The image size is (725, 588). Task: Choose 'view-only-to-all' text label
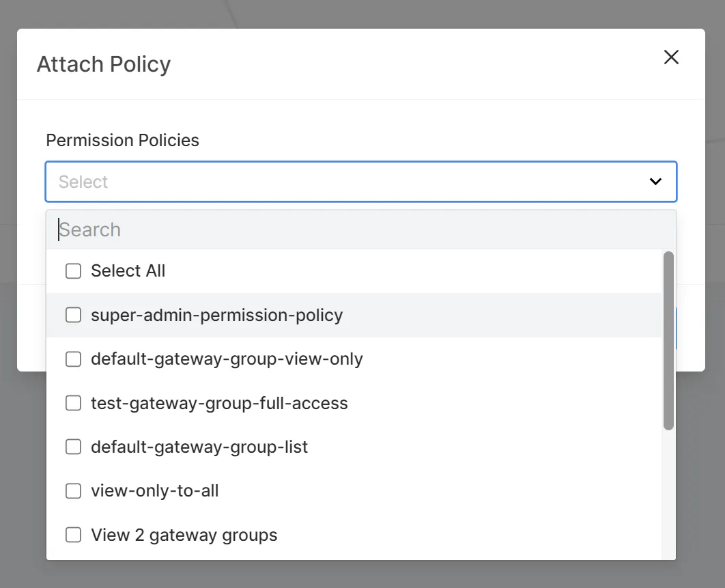click(x=155, y=491)
